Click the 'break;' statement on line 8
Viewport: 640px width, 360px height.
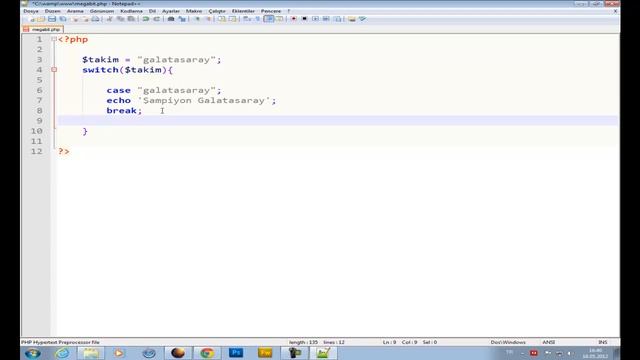tap(124, 111)
